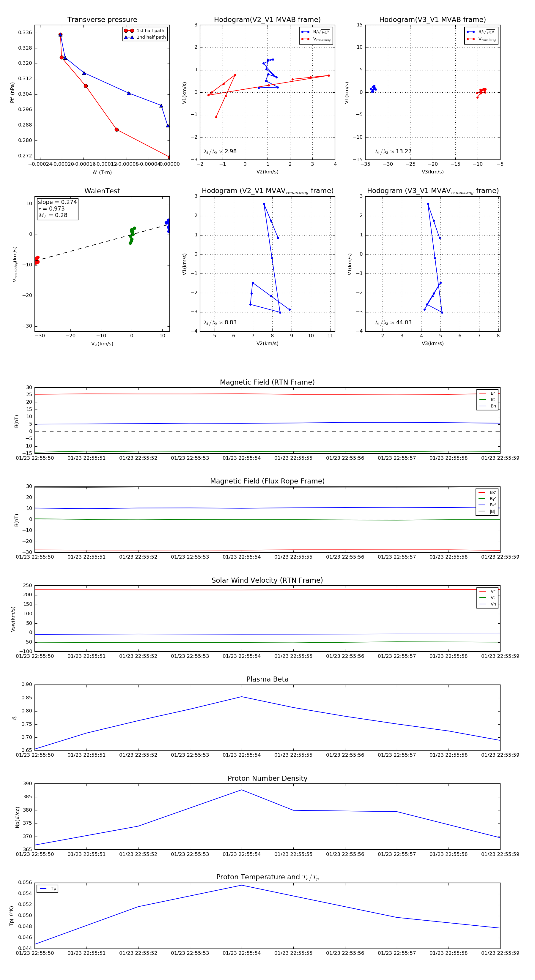The height and width of the screenshot is (980, 535).
Task: Click the 'VA(km/s)' x-axis label in WalenTest
Action: 102,344
